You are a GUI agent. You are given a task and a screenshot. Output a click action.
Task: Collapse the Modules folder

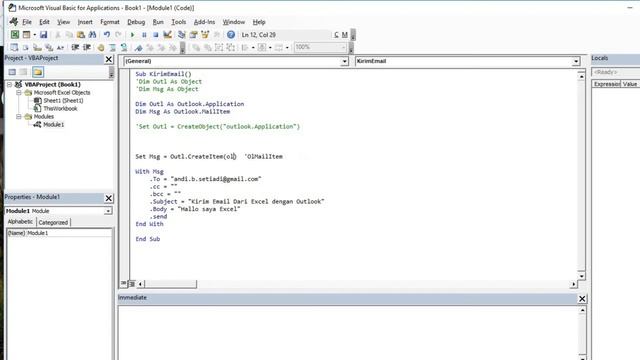point(19,116)
